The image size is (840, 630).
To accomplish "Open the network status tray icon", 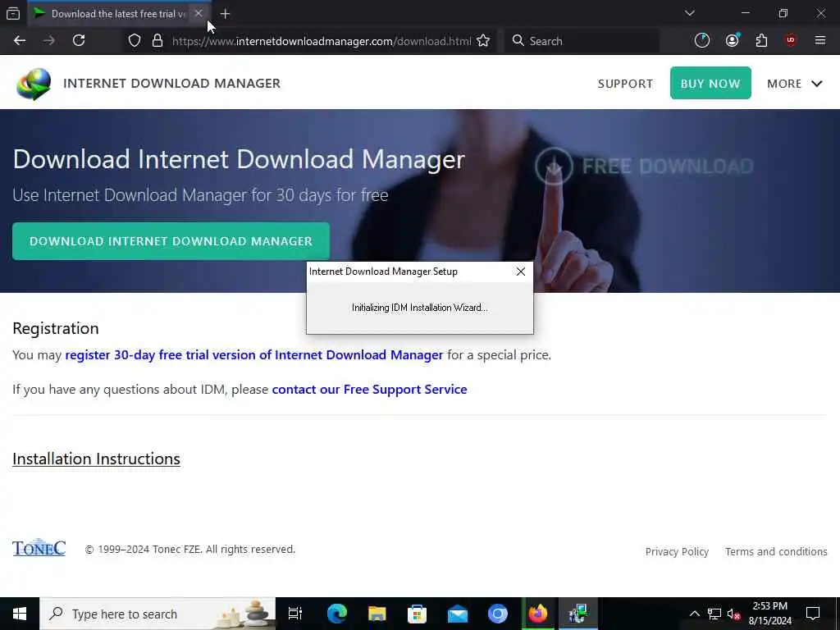I will pos(714,614).
